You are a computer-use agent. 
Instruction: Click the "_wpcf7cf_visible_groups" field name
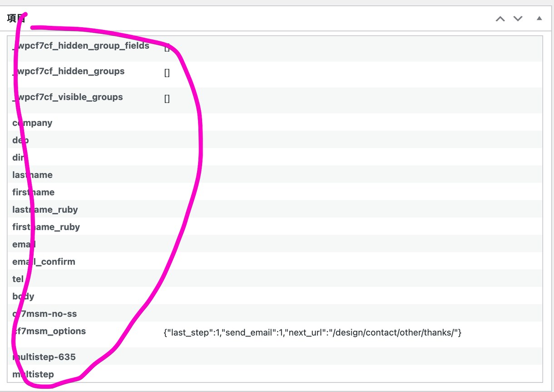pos(68,97)
